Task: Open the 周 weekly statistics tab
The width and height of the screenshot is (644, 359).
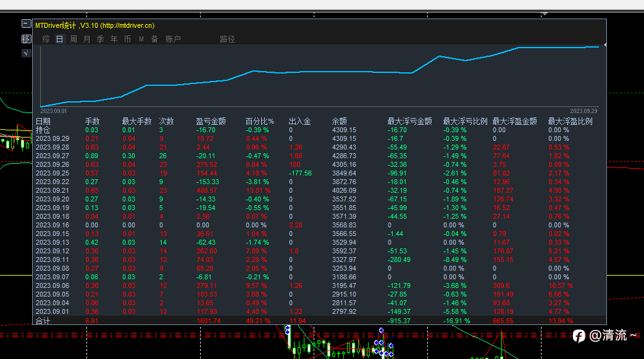Action: click(x=73, y=40)
